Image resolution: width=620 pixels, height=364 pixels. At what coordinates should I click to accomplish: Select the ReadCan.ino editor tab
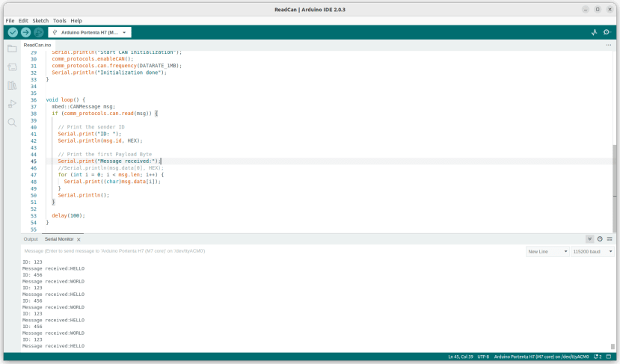coord(37,45)
